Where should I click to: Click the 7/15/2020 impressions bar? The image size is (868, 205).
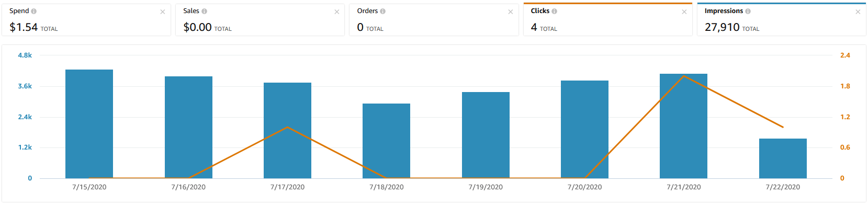[x=89, y=124]
